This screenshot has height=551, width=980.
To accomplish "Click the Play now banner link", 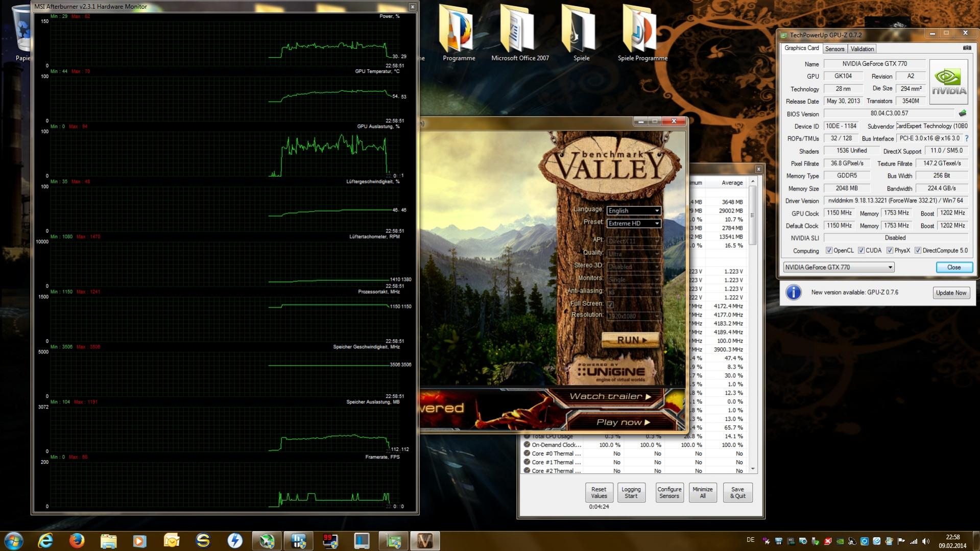I will pos(623,422).
